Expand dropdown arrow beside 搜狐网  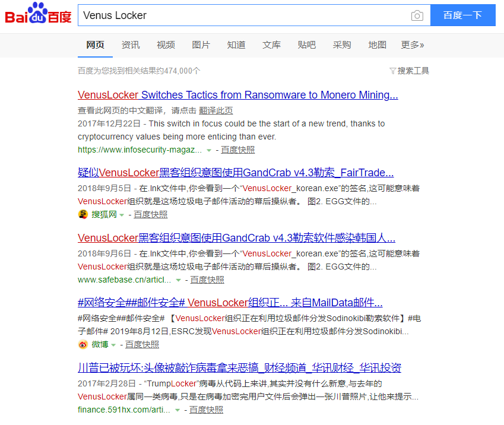[122, 215]
